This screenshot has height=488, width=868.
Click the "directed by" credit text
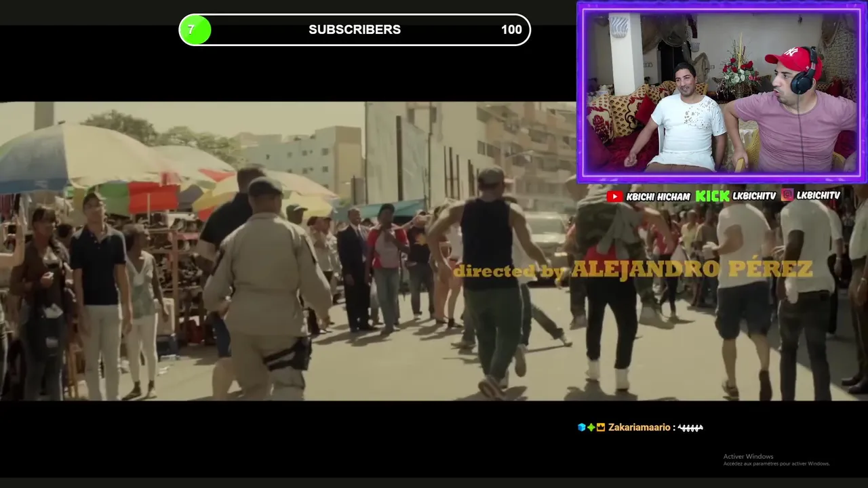509,271
